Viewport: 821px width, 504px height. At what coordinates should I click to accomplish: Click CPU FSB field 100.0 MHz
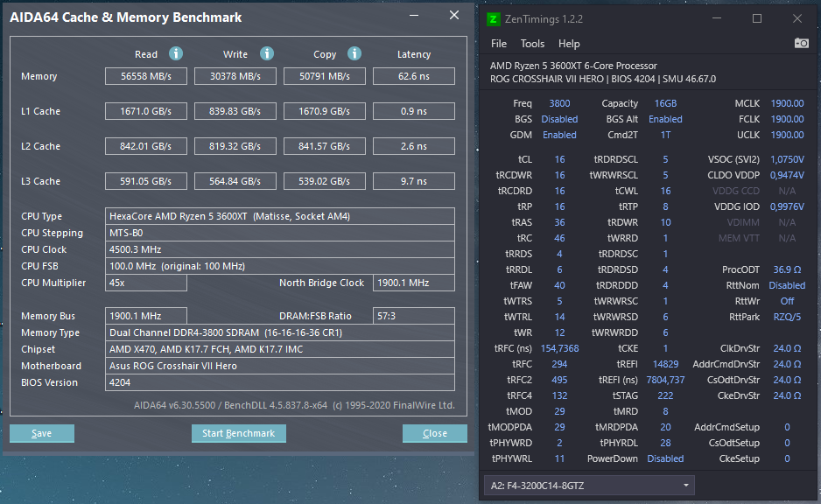pos(279,266)
